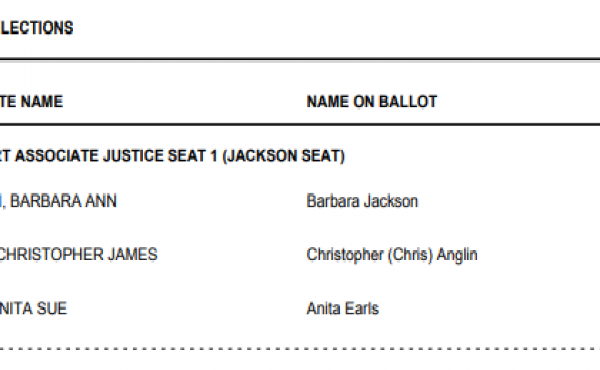
Task: Click ballot name 'Anita Earls'
Action: (342, 308)
